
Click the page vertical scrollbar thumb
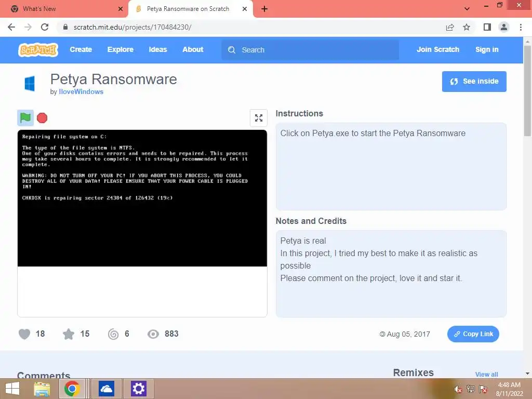coord(527,90)
